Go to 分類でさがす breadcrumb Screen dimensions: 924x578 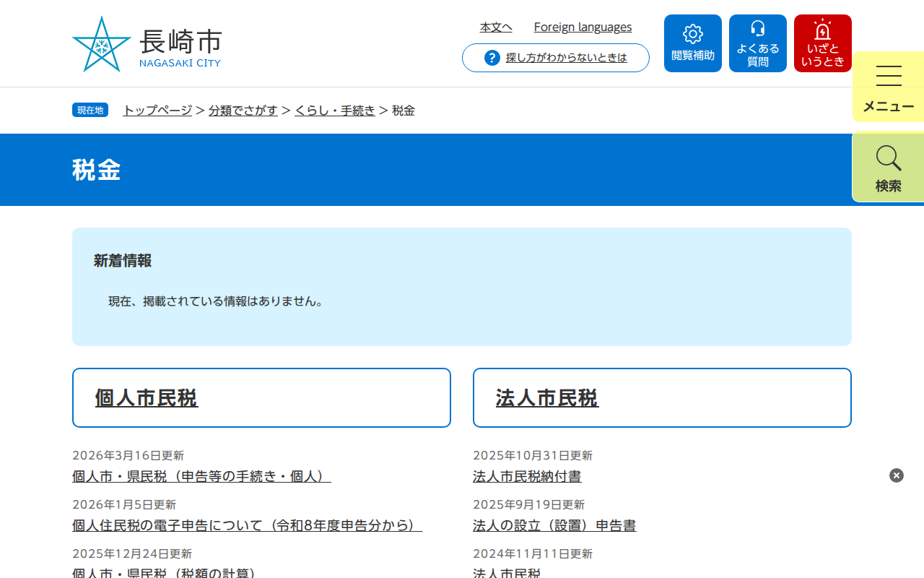(x=243, y=111)
